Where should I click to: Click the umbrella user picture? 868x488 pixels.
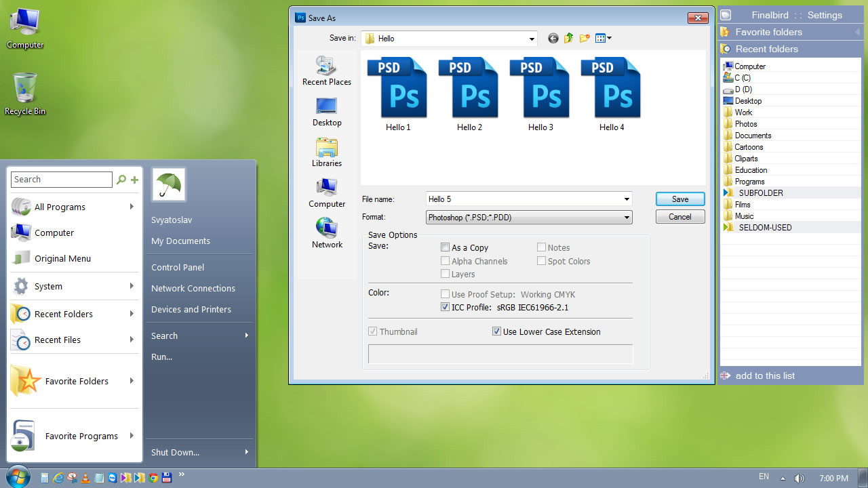(168, 184)
